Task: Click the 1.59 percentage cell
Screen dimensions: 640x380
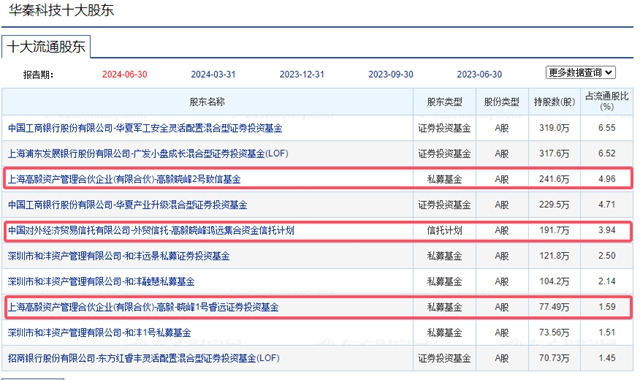Action: tap(607, 307)
